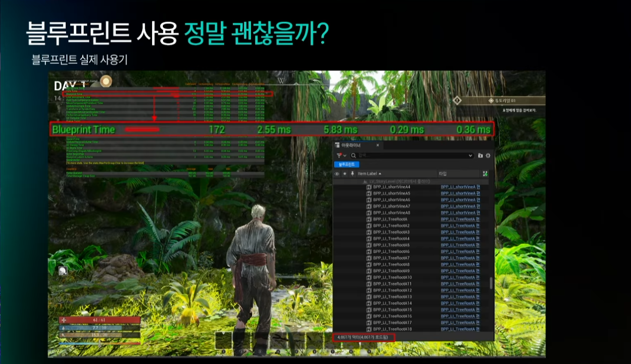Toggle the visibility eye column header
631x364 pixels.
[337, 174]
